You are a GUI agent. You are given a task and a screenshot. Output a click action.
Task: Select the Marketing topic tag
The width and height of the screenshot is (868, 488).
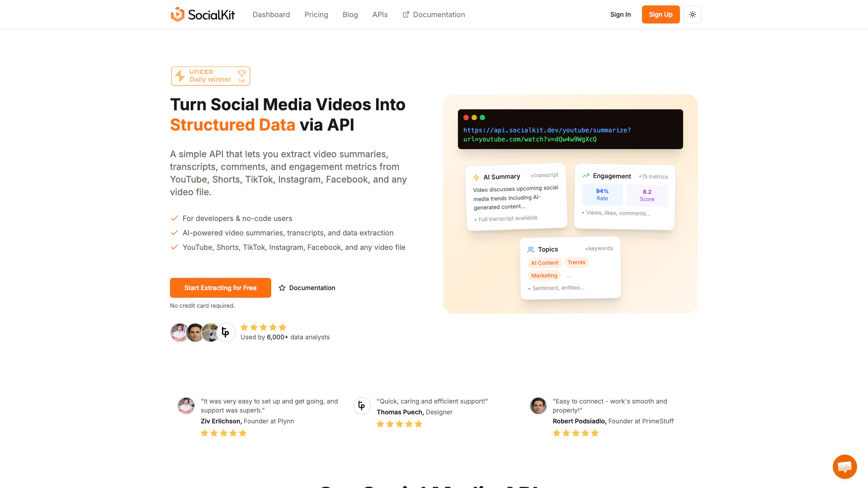544,276
